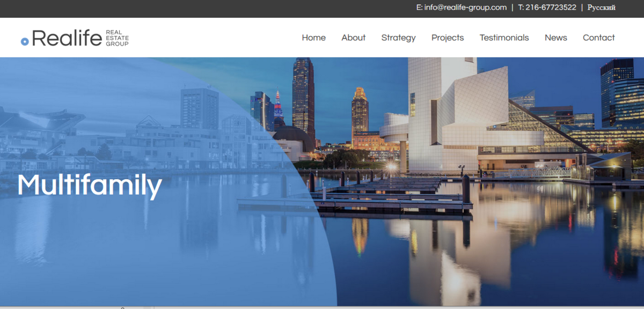Click the blue circle icon in Realife logo
The height and width of the screenshot is (309, 644).
(25, 41)
